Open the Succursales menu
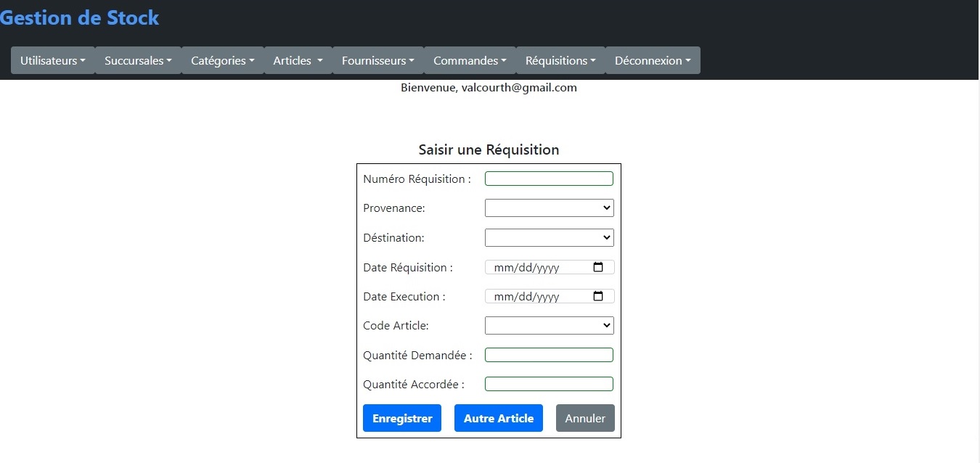The image size is (980, 463). coord(138,60)
